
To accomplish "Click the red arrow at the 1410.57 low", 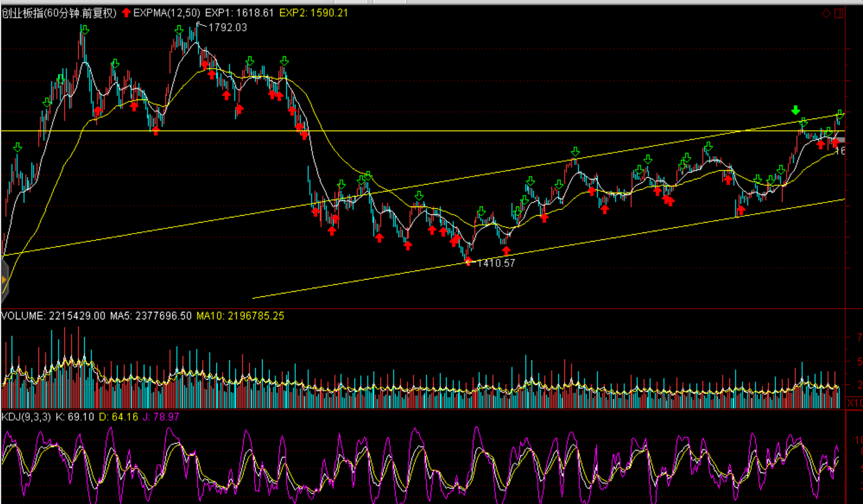I will click(x=469, y=262).
